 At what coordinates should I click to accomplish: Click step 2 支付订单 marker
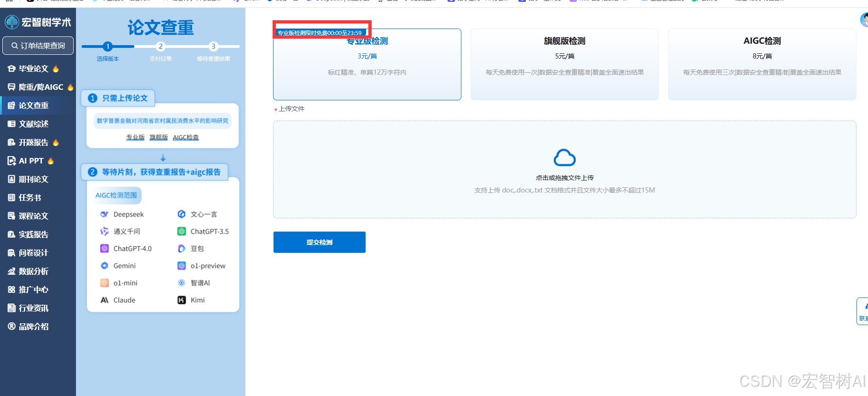pyautogui.click(x=161, y=46)
